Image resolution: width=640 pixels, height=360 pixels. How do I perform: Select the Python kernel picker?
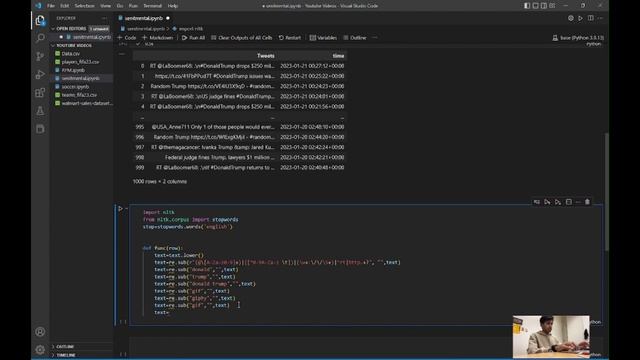pyautogui.click(x=578, y=38)
